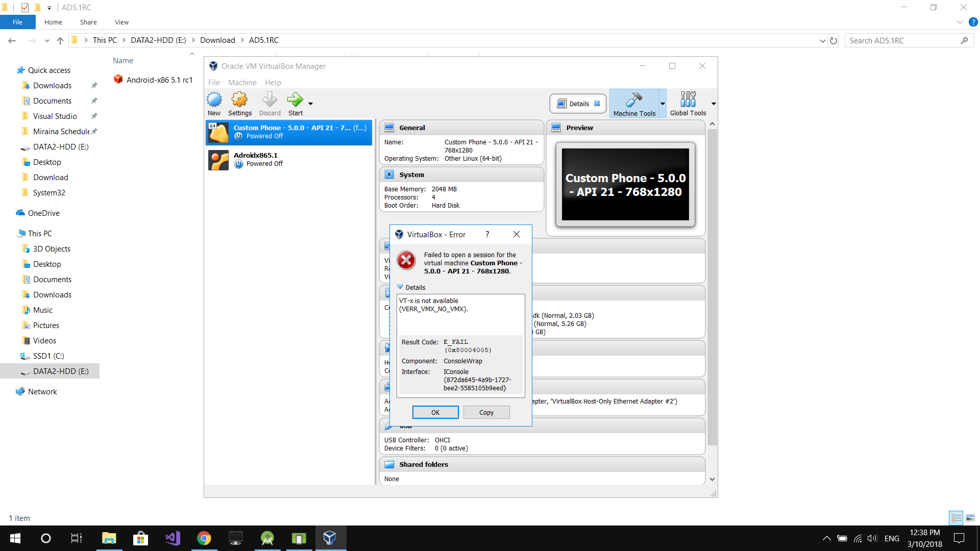Open the Global Tools dropdown arrow
The image size is (980, 551).
(x=713, y=104)
